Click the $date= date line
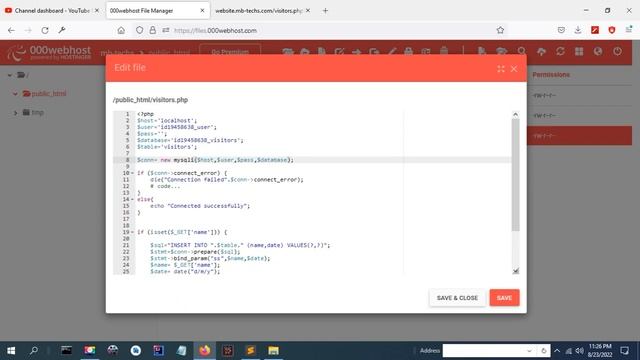Image resolution: width=640 pixels, height=360 pixels. point(185,271)
